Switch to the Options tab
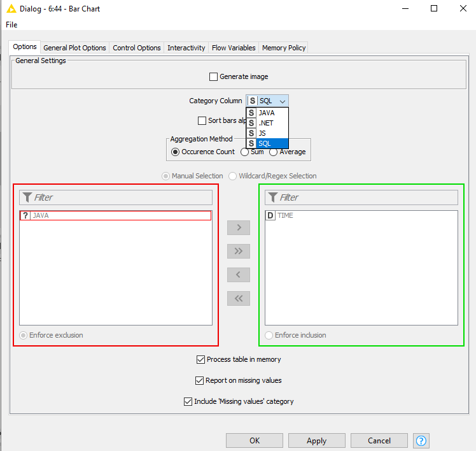Screen dimensions: 476x451 pyautogui.click(x=25, y=47)
